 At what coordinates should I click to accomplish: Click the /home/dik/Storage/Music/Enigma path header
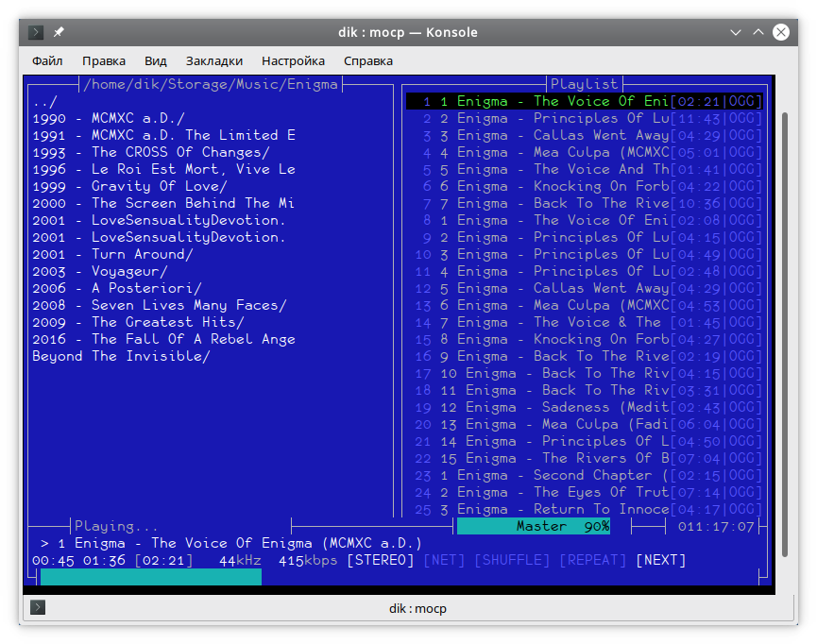pyautogui.click(x=211, y=84)
